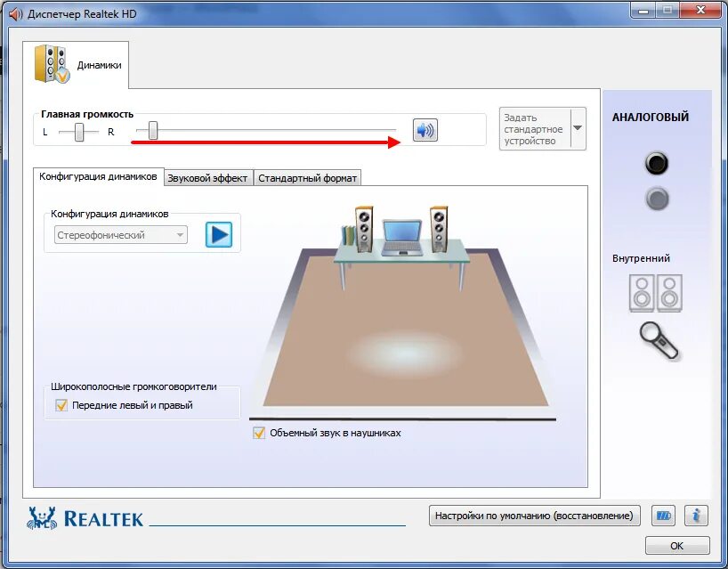
Task: Click the laptop in the room preview
Action: [x=402, y=239]
